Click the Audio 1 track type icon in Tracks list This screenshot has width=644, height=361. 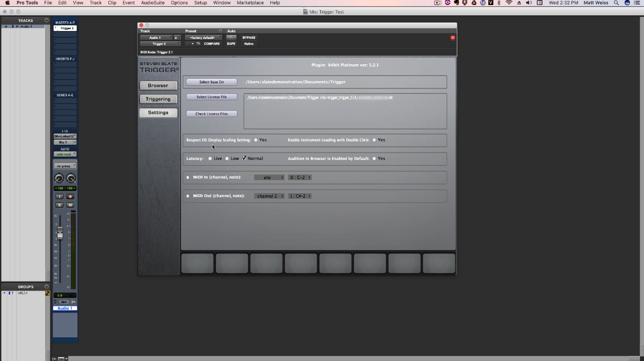(x=17, y=26)
